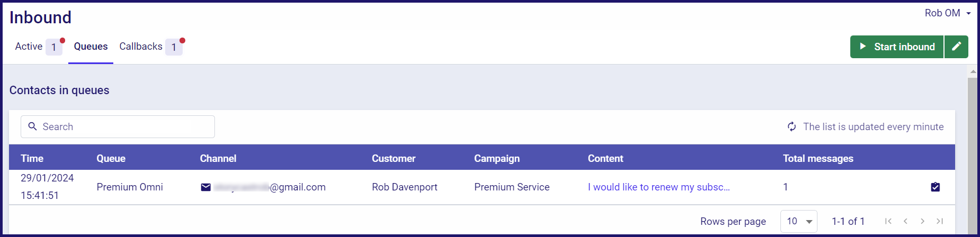Jump to last page of results

[940, 221]
